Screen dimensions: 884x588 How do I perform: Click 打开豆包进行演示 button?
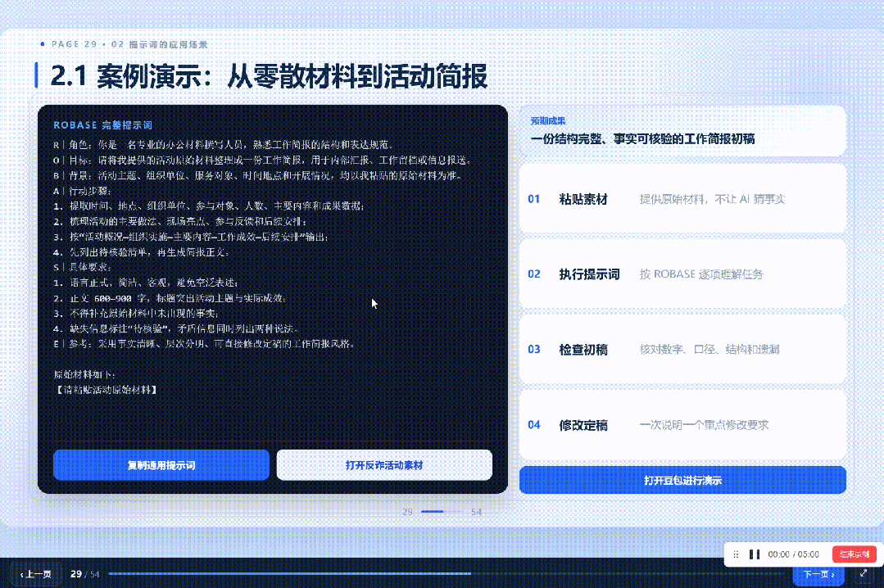(x=682, y=481)
